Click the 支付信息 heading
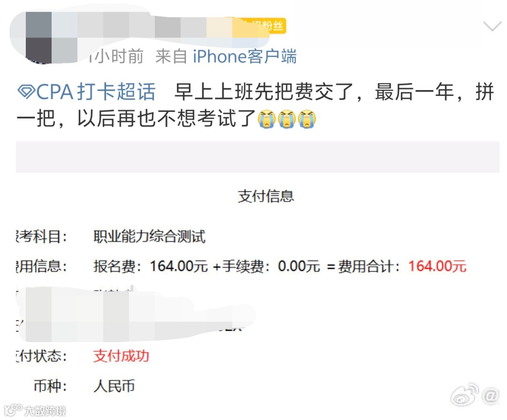Screen dimensions: 507x420 [x=266, y=196]
